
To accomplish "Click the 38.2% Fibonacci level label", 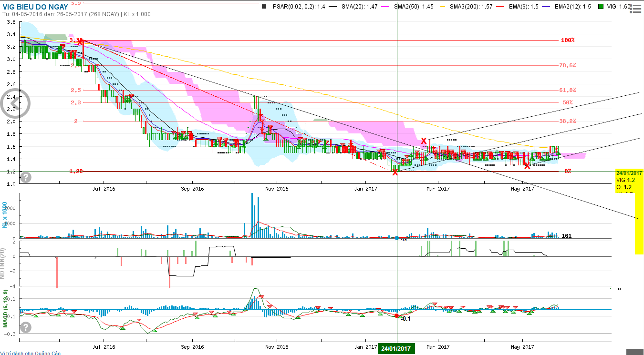I will 568,121.
